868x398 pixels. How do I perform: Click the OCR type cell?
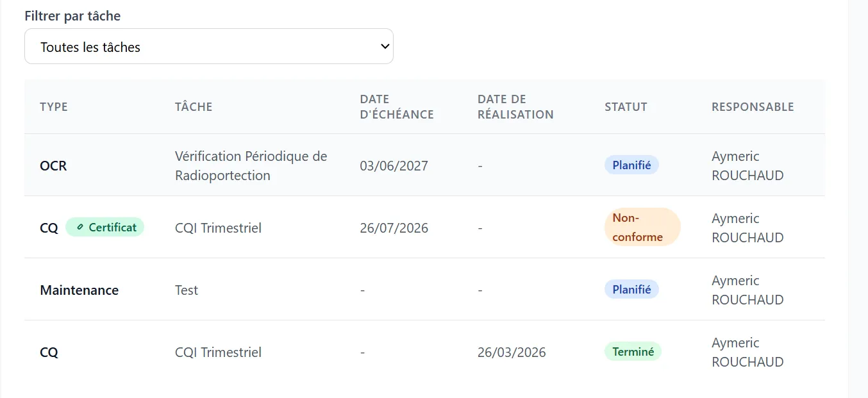(53, 165)
